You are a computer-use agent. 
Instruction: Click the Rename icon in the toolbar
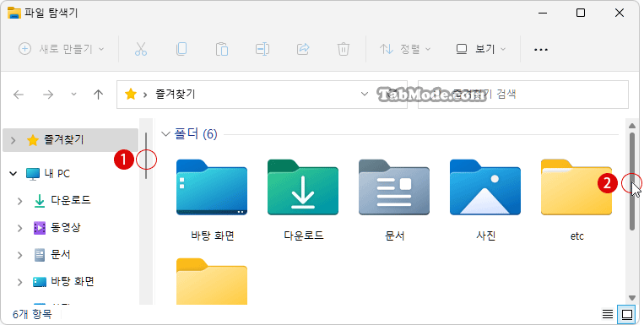(262, 49)
